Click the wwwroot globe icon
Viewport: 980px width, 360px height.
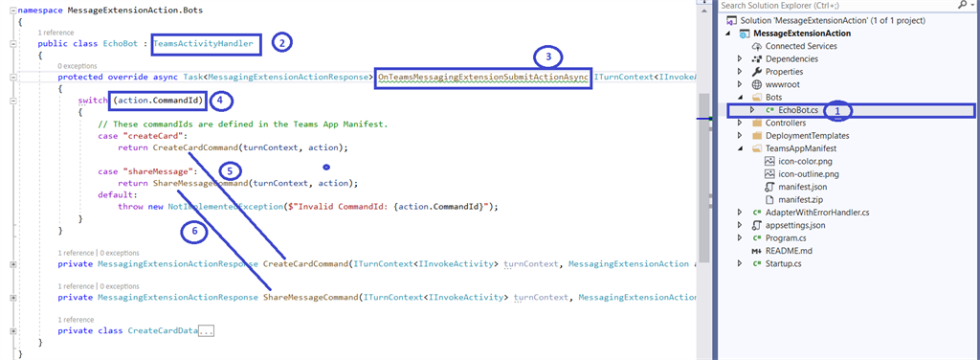756,84
